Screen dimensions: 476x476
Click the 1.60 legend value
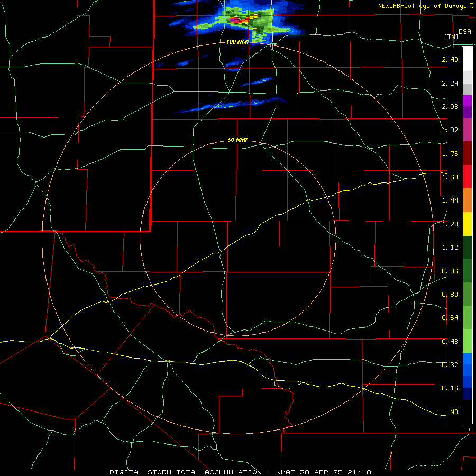point(450,177)
